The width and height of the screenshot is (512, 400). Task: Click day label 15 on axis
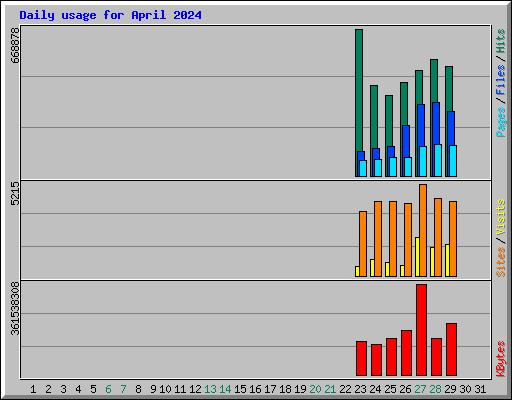click(240, 389)
